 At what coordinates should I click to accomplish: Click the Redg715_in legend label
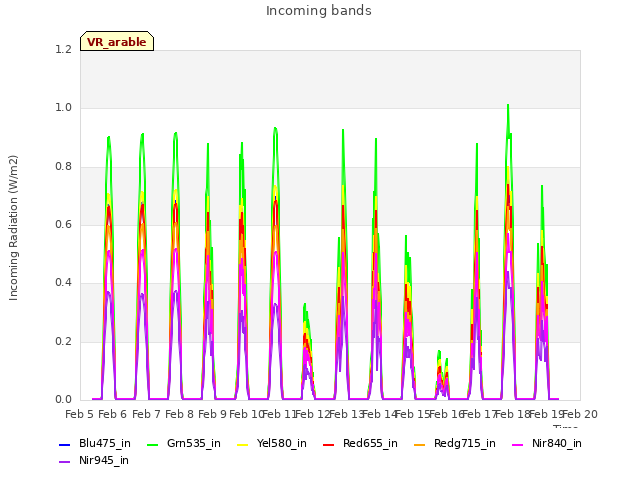(x=465, y=443)
